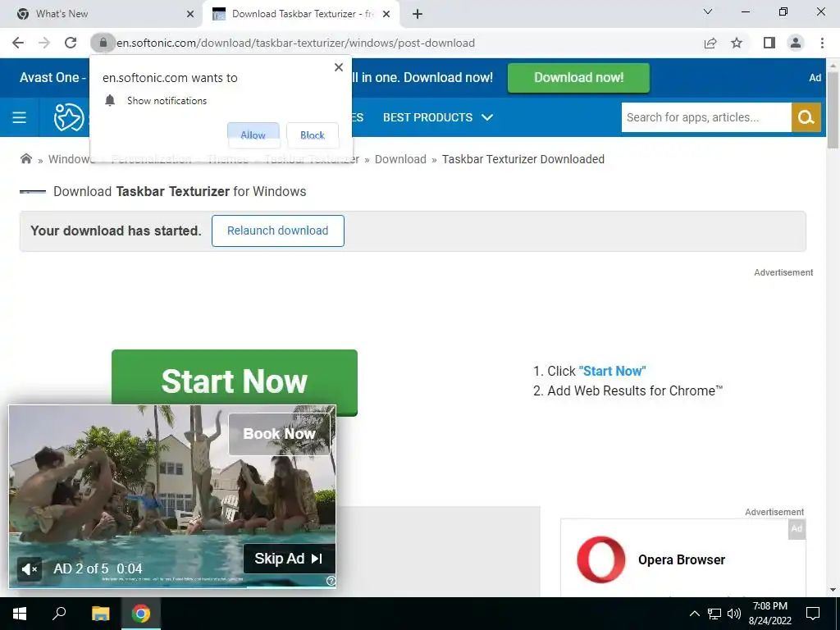This screenshot has height=630, width=840.
Task: Close the Download Taskbar Texturizer tab
Action: (x=386, y=14)
